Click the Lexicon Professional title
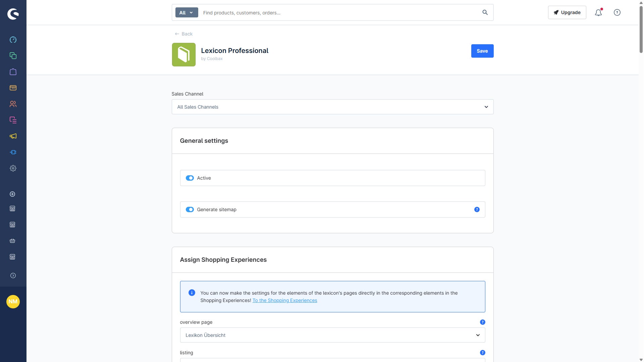Image resolution: width=644 pixels, height=362 pixels. pos(235,51)
